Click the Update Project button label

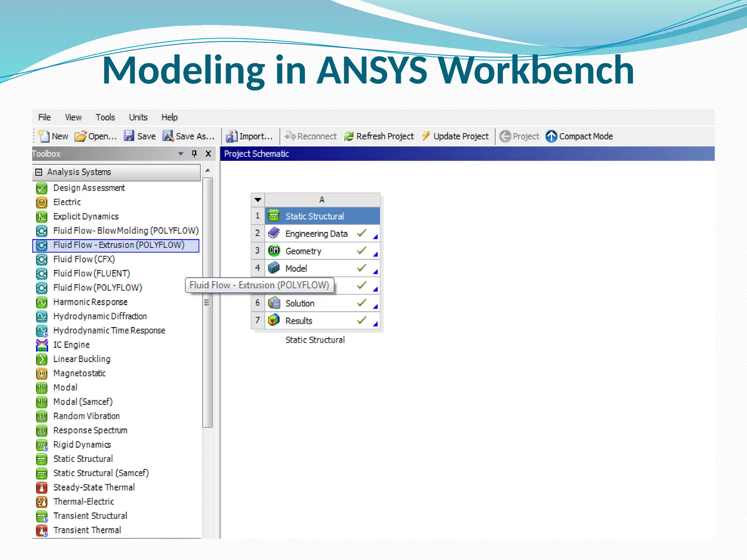[461, 136]
